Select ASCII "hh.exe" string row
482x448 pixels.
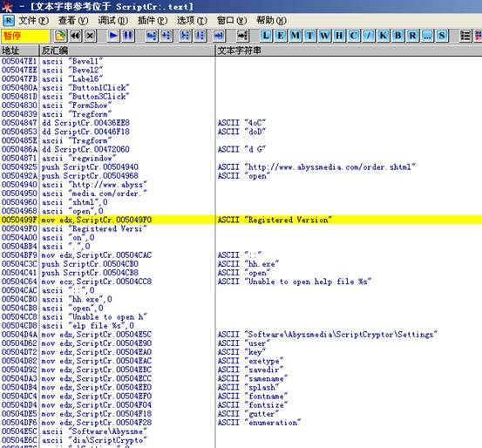tap(241, 264)
